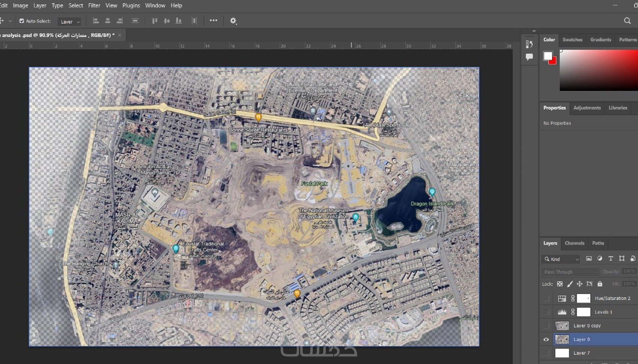Hide Layer 0 using eye icon
638x364 pixels.
[x=546, y=340]
